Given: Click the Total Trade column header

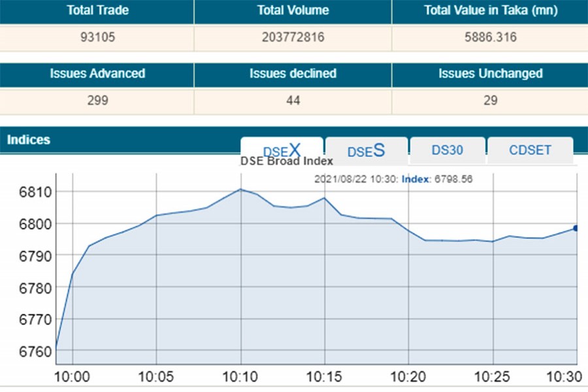Looking at the screenshot, I should pos(97,10).
